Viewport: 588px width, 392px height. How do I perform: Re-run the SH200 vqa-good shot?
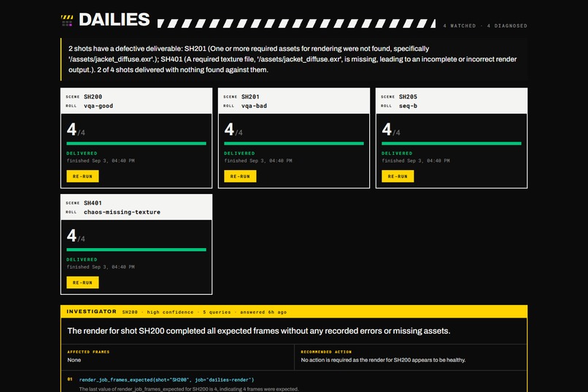(x=82, y=177)
